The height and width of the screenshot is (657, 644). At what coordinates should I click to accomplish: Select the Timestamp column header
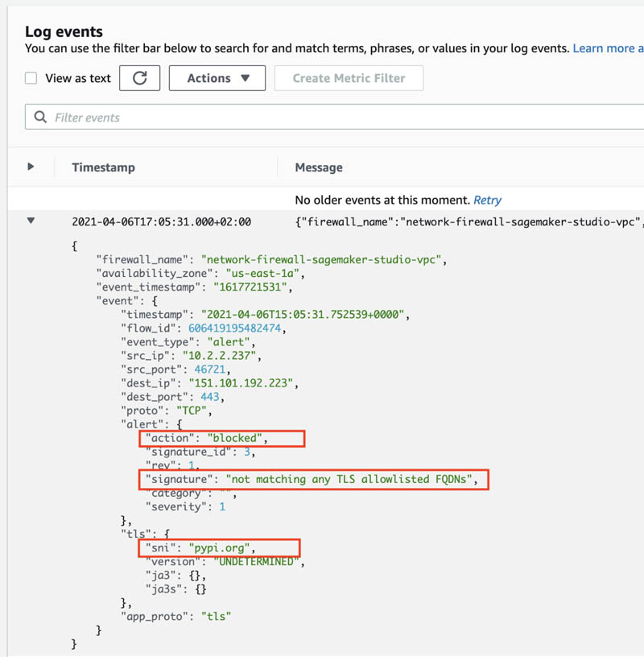(x=104, y=167)
